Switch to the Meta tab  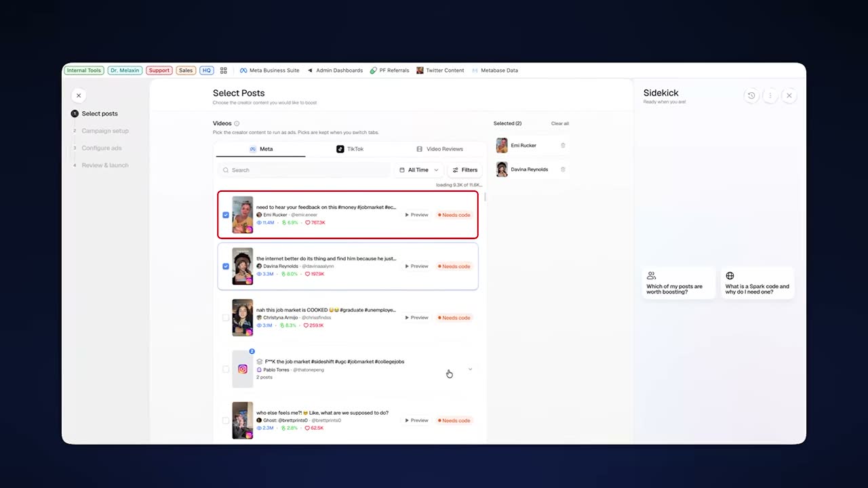click(x=261, y=149)
